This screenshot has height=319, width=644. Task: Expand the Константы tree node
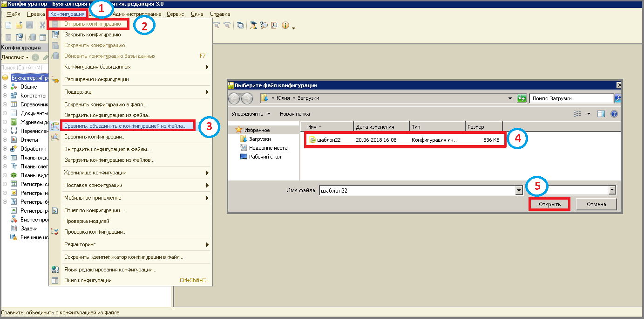(5, 96)
